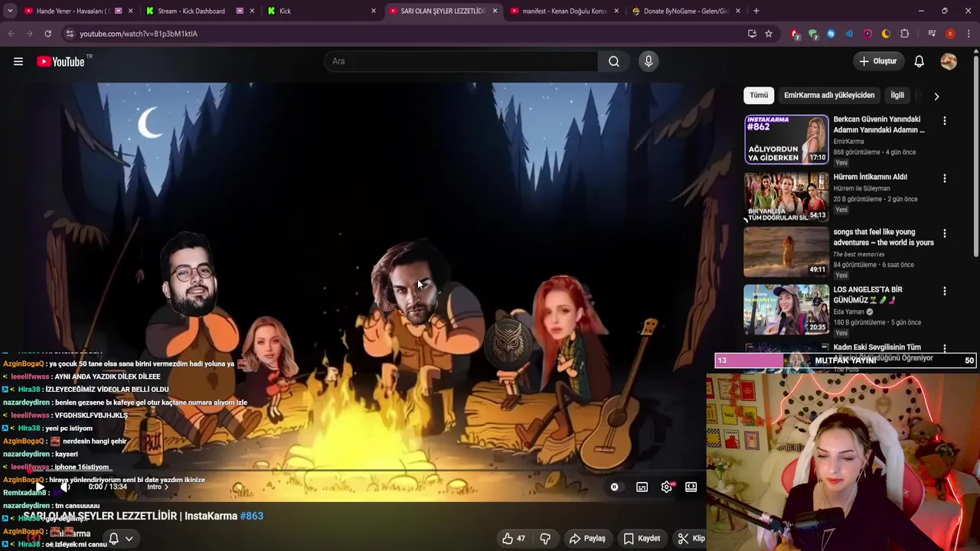980x551 pixels.
Task: Show more filter chips with right arrow
Action: coord(936,96)
